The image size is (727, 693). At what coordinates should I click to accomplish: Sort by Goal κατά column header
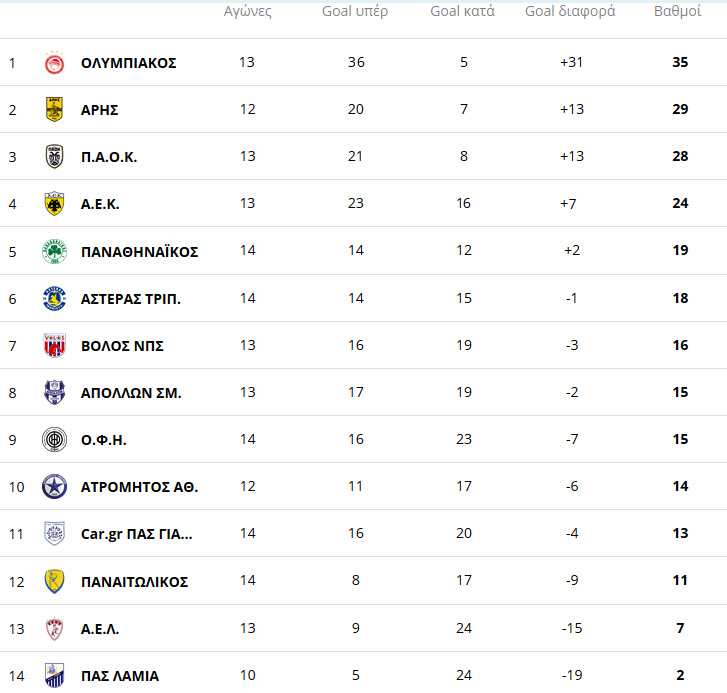pos(462,11)
